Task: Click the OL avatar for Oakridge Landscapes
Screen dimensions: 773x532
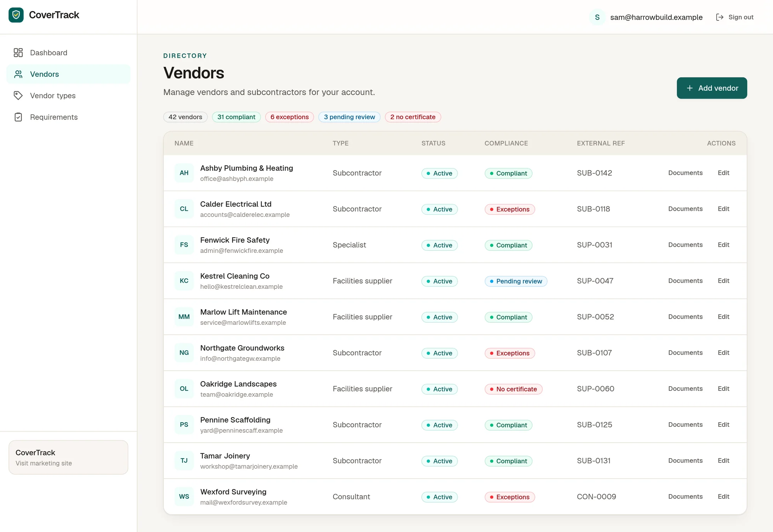Action: (184, 389)
